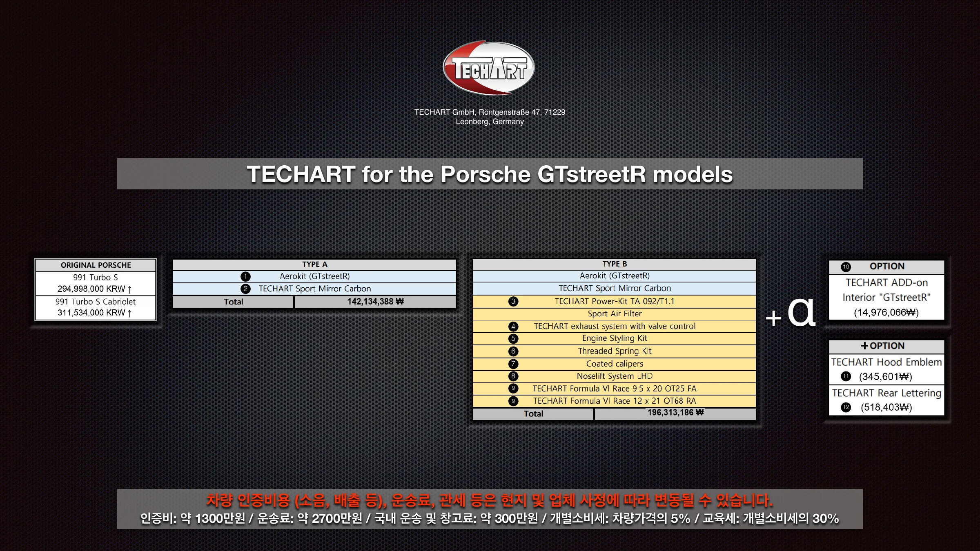Click the TYPE B table header

coord(615,264)
